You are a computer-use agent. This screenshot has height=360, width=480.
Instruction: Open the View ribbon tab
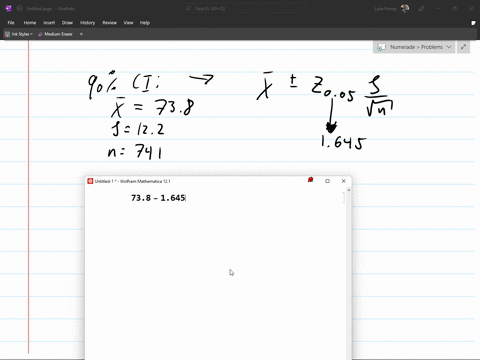128,23
